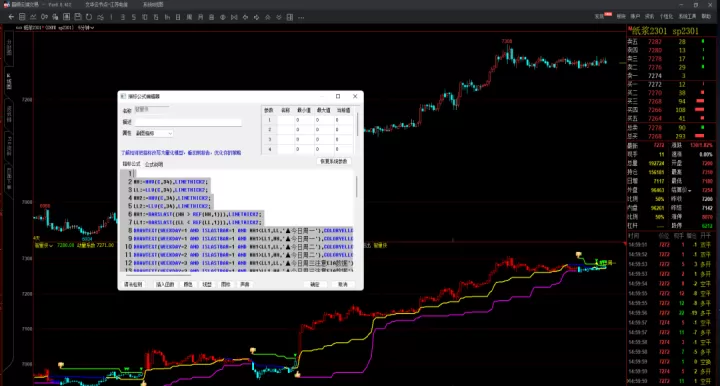The height and width of the screenshot is (386, 720).
Task: Click the minimum value cell of parameter row 2
Action: pyautogui.click(x=304, y=129)
